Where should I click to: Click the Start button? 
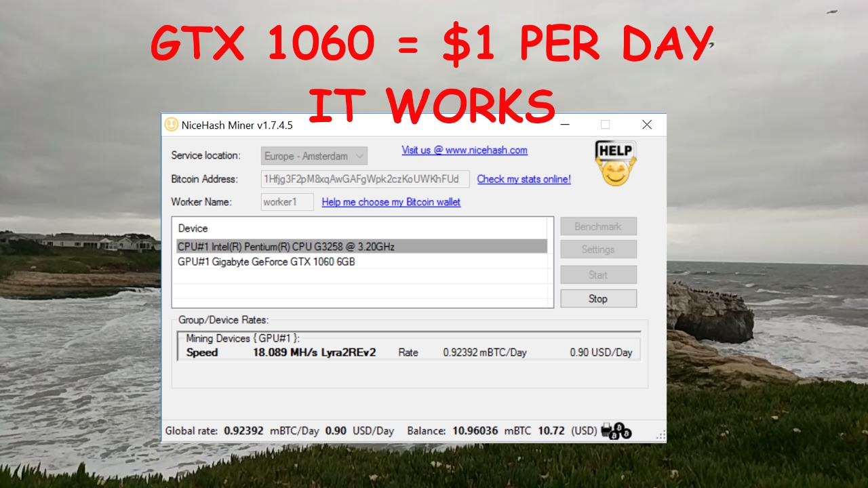[598, 274]
